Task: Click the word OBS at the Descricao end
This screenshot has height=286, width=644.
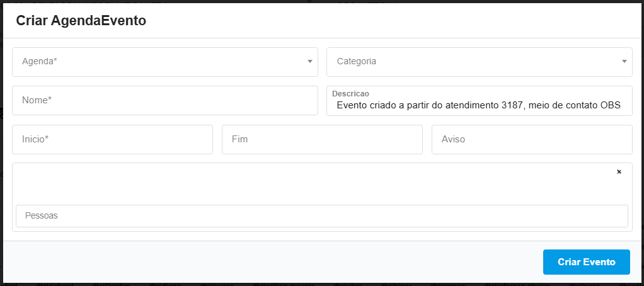Action: click(x=611, y=106)
